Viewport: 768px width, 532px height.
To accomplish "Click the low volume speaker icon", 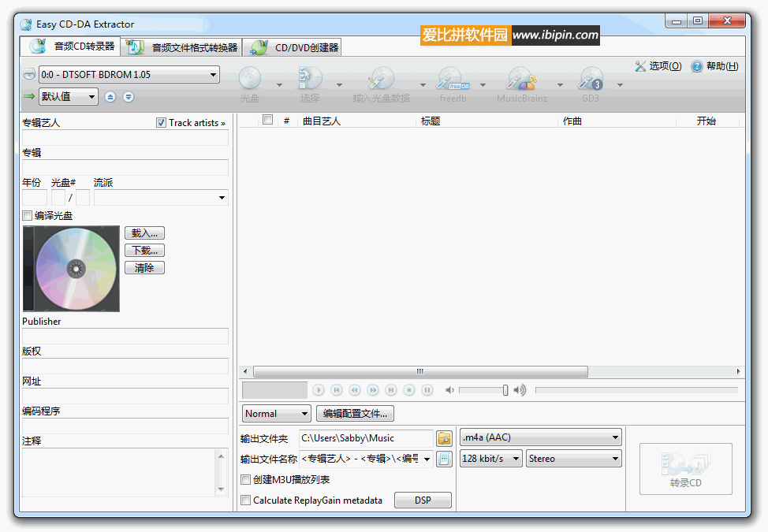I will [449, 390].
